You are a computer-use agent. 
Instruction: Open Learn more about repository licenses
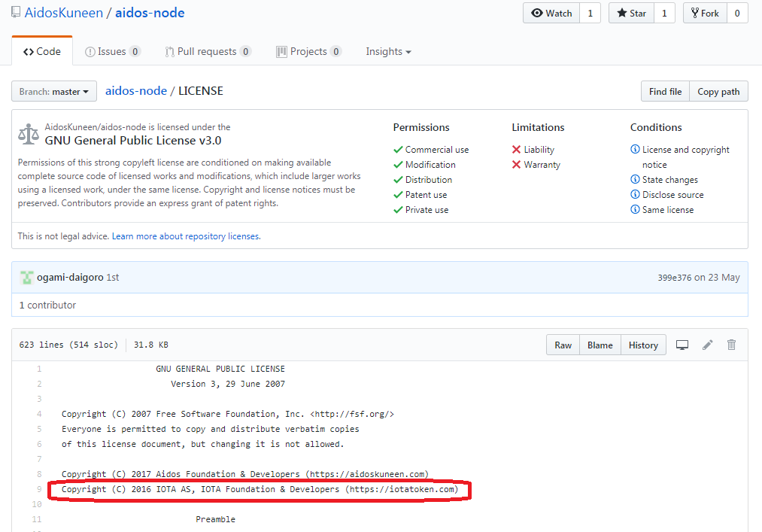(186, 236)
